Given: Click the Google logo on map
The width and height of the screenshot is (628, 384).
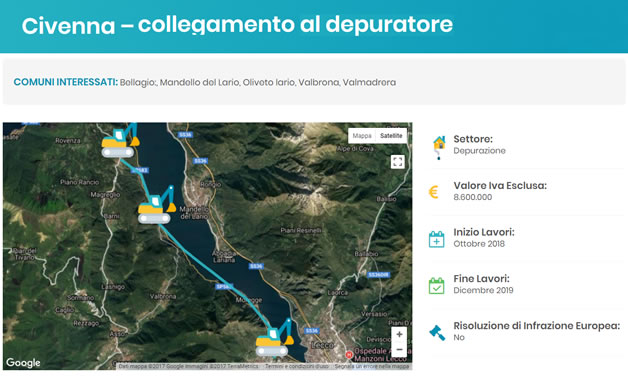Looking at the screenshot, I should [23, 363].
